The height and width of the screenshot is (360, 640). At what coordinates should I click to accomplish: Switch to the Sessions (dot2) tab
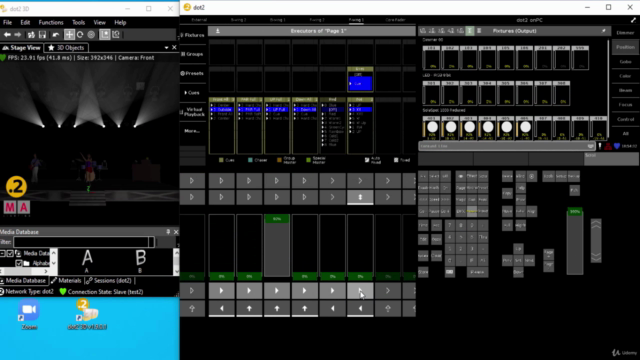tap(109, 280)
